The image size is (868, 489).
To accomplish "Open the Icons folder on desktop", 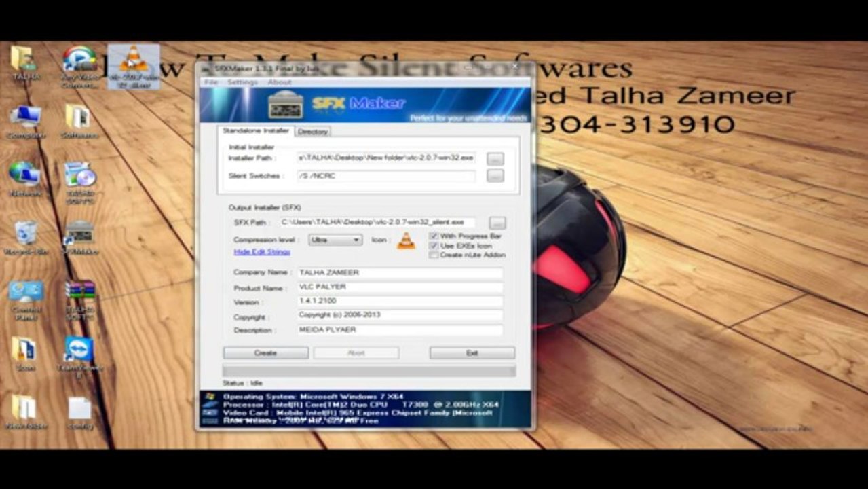I will click(24, 355).
